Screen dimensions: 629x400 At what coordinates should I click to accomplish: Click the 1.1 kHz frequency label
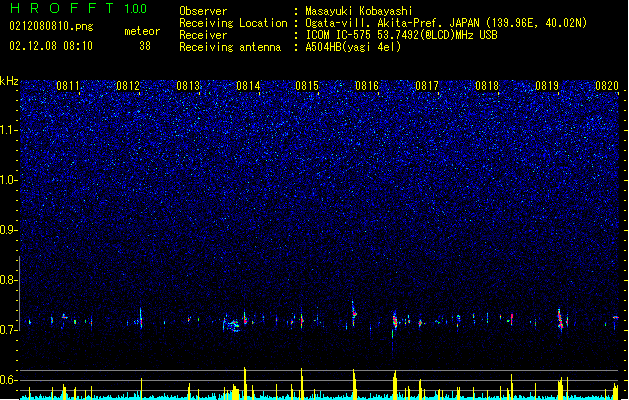[x=9, y=130]
